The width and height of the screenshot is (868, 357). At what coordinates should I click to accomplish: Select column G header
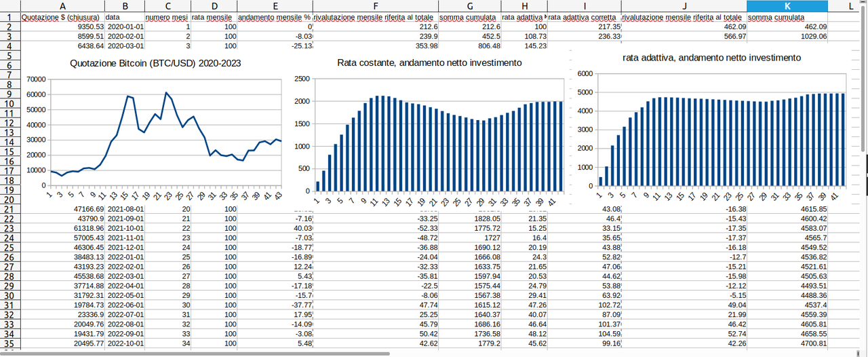[469, 6]
